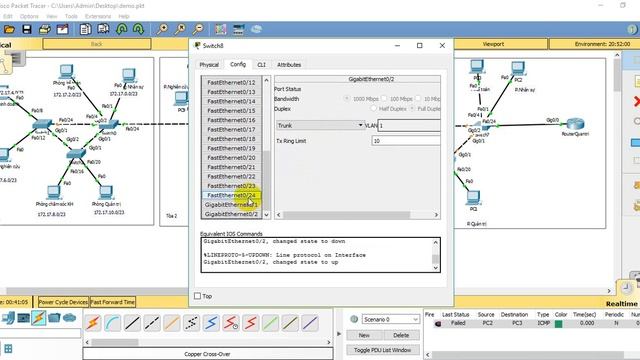Click config panel right scroll arrow
The image size is (640, 360).
point(436,215)
